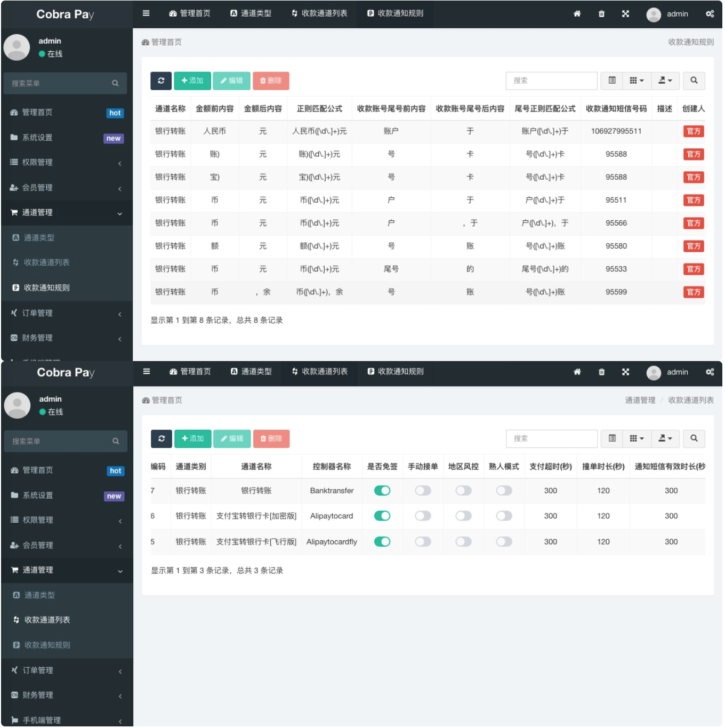Open the columns dropdown above the 描述 column
Viewport: 725px width, 728px height.
(x=637, y=81)
